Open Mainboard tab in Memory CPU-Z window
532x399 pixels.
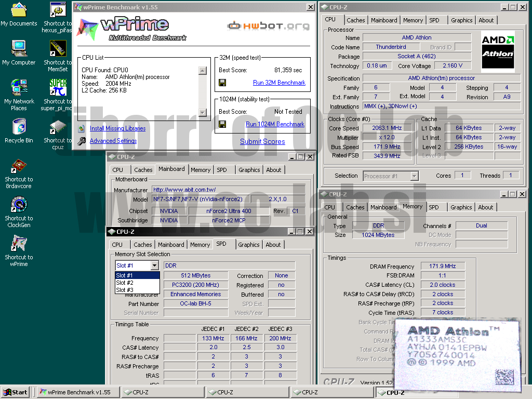pos(383,207)
